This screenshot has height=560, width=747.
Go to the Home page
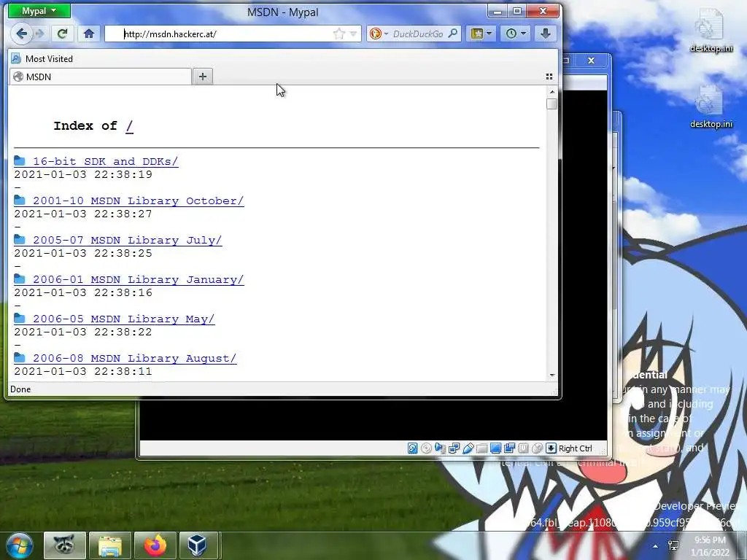pyautogui.click(x=88, y=34)
